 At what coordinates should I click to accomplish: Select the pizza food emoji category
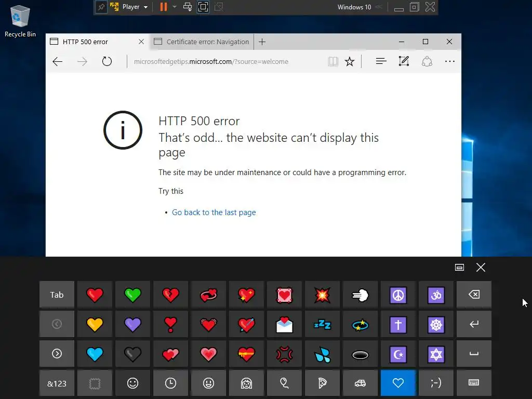pyautogui.click(x=322, y=383)
